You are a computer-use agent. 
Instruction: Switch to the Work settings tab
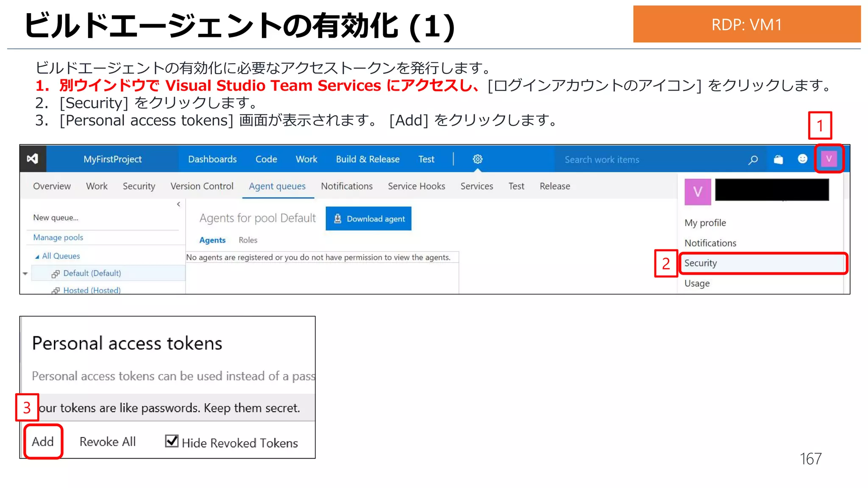(97, 186)
